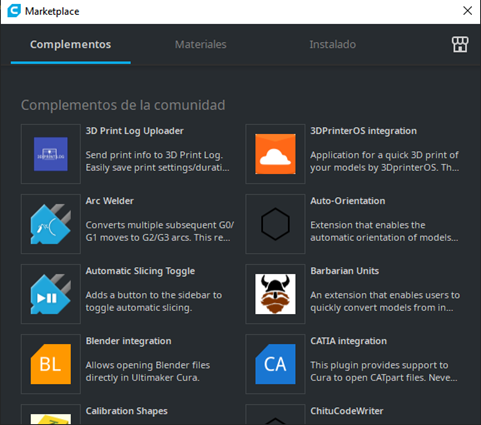Select Automatic Slicing Toggle title
This screenshot has height=425, width=481.
(x=140, y=271)
